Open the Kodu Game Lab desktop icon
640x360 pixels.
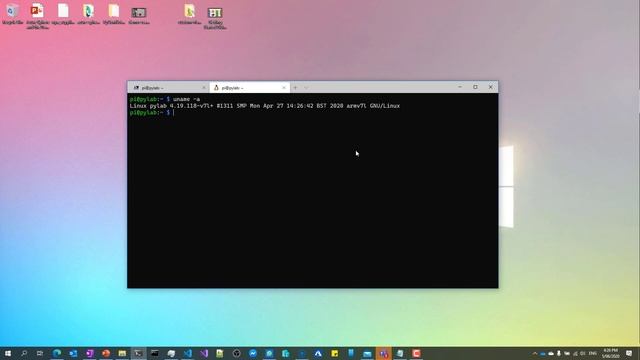pyautogui.click(x=215, y=18)
